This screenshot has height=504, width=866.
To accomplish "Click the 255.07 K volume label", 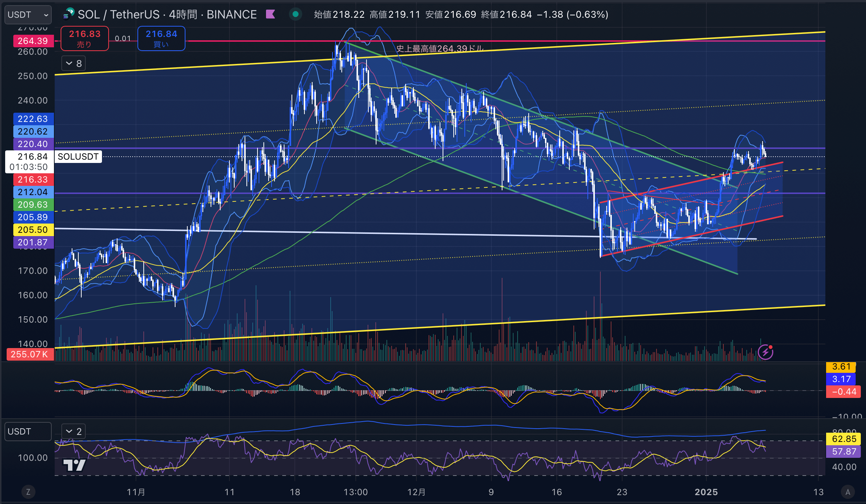I will [x=30, y=354].
